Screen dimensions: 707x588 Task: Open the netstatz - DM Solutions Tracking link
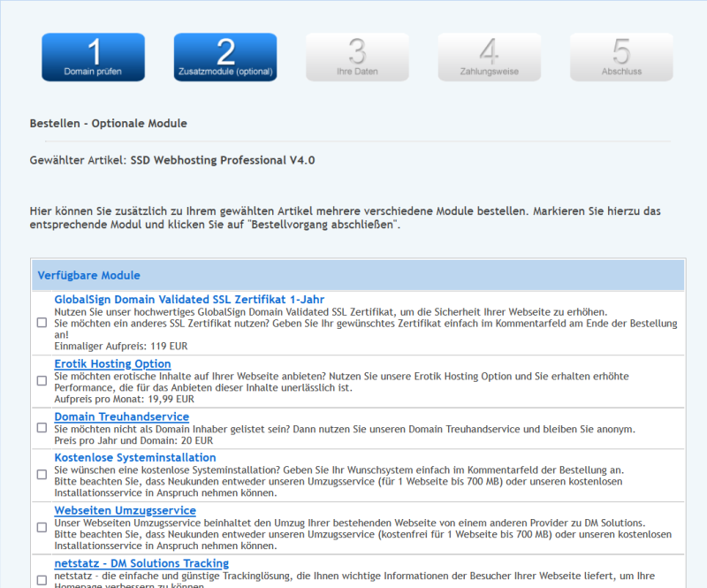click(141, 563)
